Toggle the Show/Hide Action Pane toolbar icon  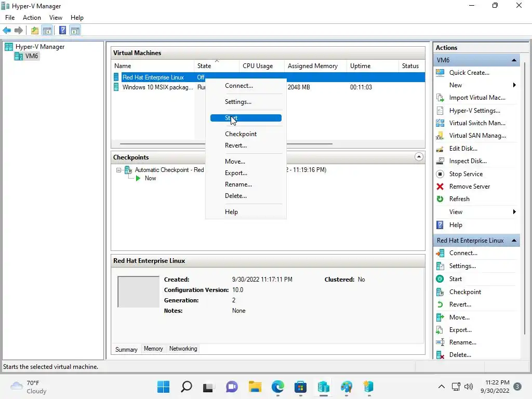coord(75,31)
